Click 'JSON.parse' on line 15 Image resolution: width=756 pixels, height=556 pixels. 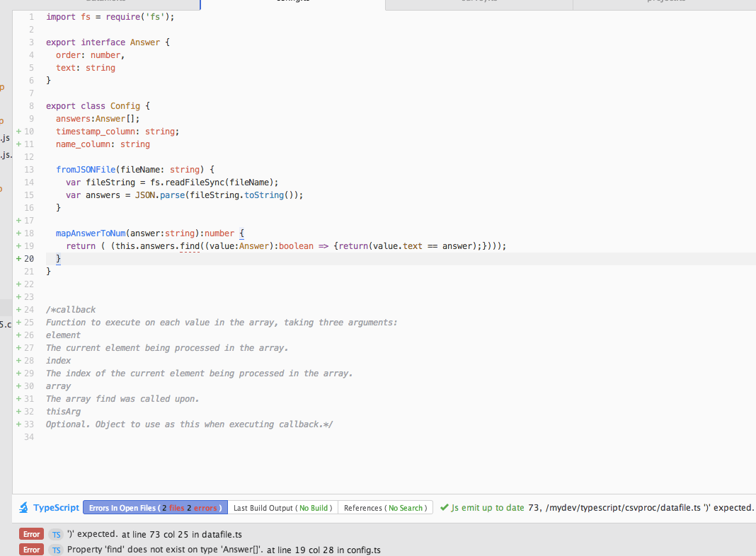coord(159,195)
